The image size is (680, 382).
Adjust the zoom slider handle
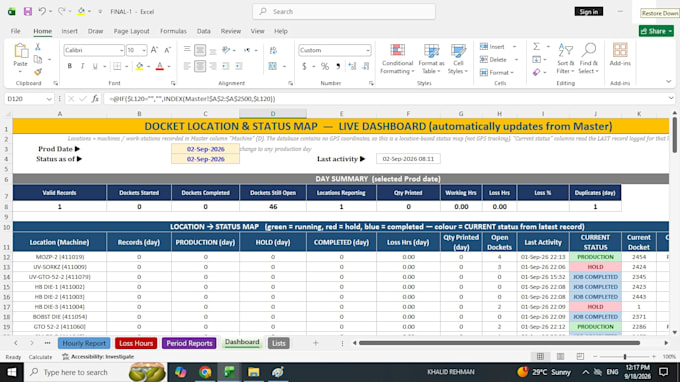625,356
